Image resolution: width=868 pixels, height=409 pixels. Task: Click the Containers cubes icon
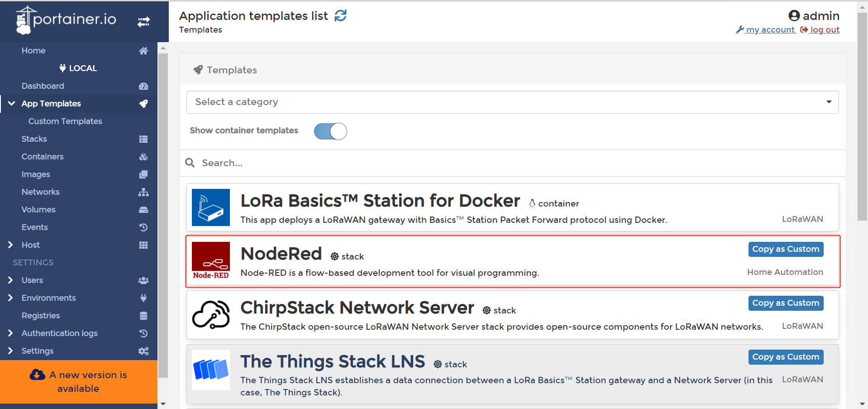pos(143,157)
